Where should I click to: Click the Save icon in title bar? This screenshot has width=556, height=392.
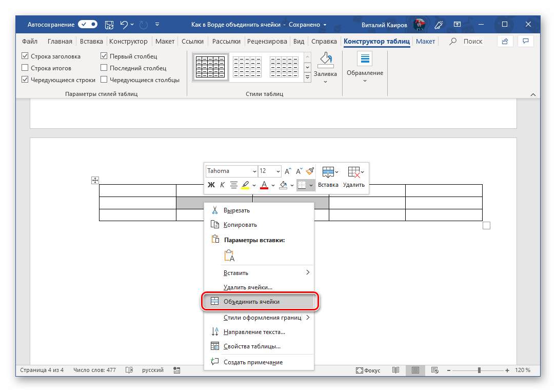[x=109, y=25]
